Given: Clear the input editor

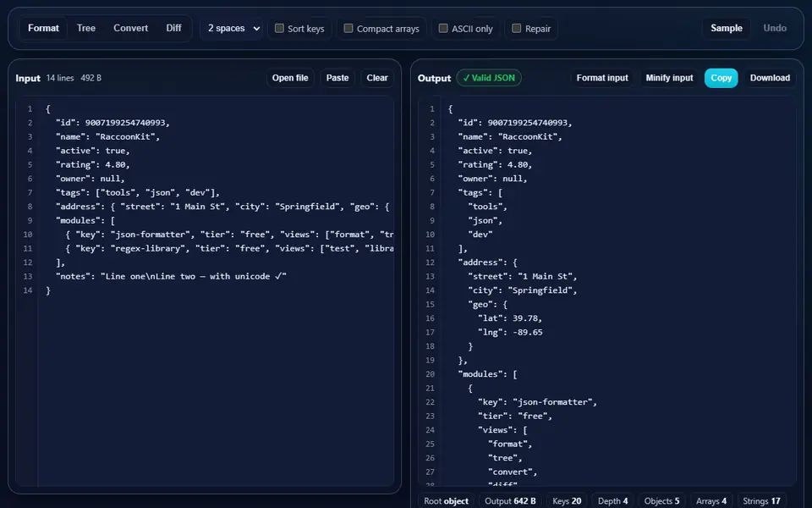Looking at the screenshot, I should [377, 78].
